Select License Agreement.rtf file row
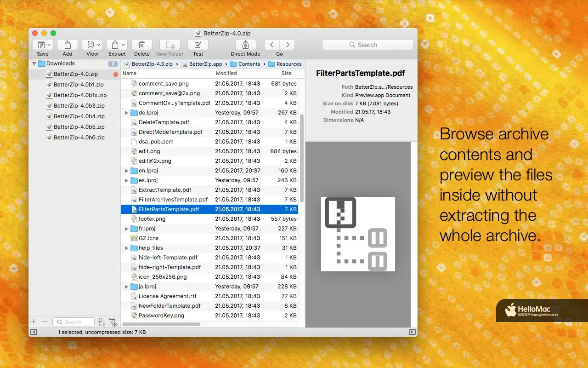 tap(210, 296)
